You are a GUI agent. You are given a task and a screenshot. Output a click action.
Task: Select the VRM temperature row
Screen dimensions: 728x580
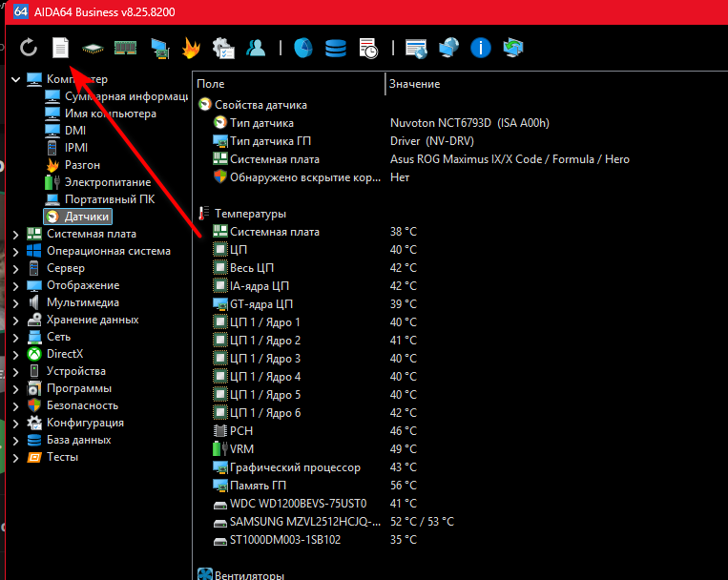[241, 449]
